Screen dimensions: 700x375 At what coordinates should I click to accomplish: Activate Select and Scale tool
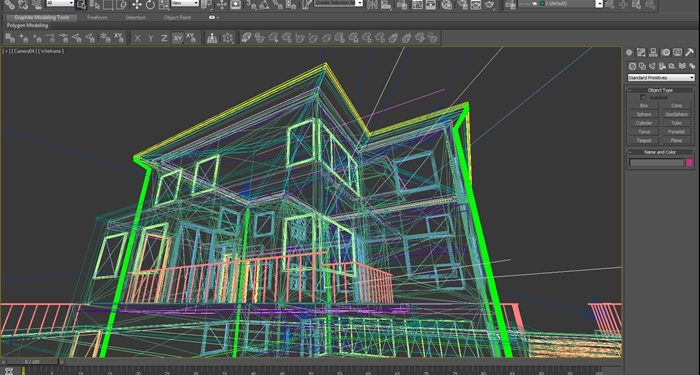pos(164,4)
